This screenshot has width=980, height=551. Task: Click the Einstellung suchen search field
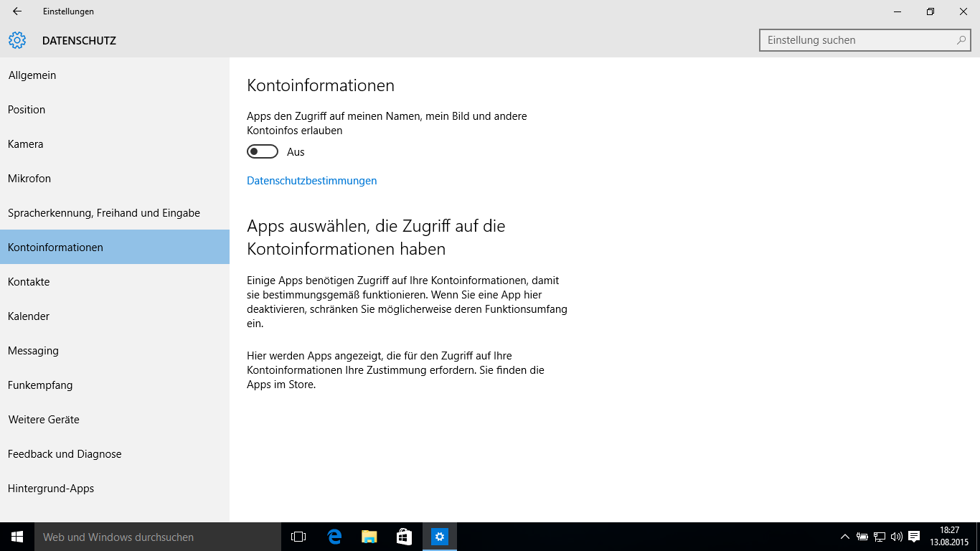[x=857, y=40]
